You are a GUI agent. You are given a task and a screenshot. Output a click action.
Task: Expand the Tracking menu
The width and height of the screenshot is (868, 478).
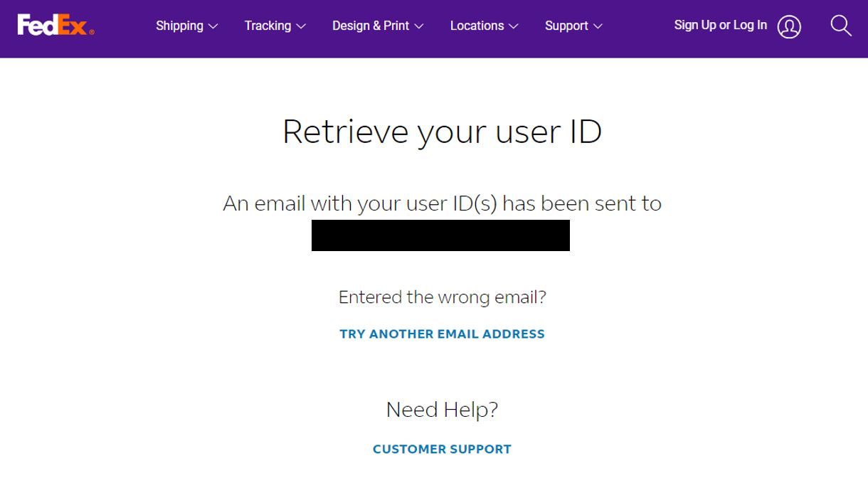(275, 26)
